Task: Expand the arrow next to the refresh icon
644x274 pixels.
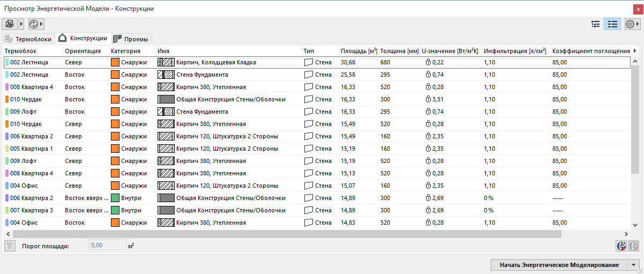Action: [41, 24]
